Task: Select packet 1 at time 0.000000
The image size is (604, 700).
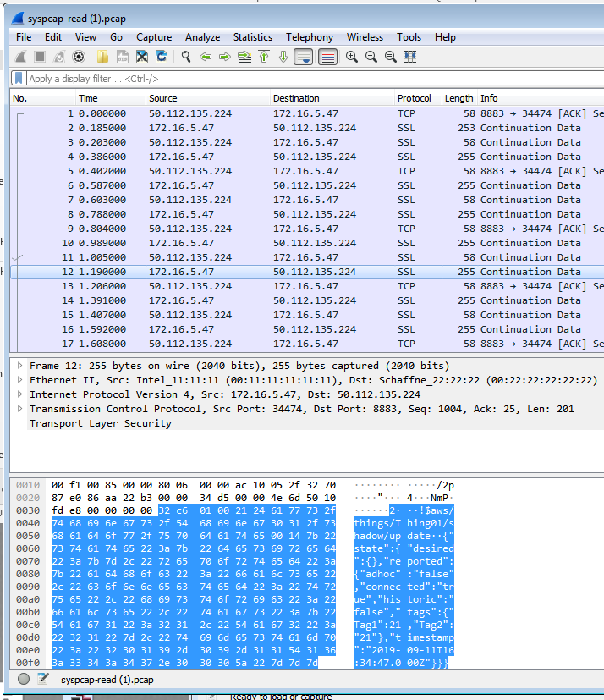Action: pyautogui.click(x=307, y=113)
